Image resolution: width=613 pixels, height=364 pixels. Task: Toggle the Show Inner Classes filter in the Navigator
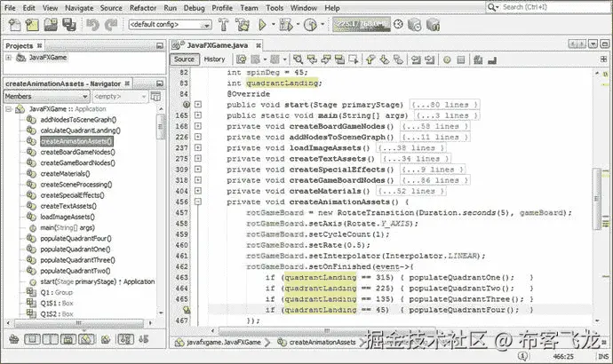(86, 339)
